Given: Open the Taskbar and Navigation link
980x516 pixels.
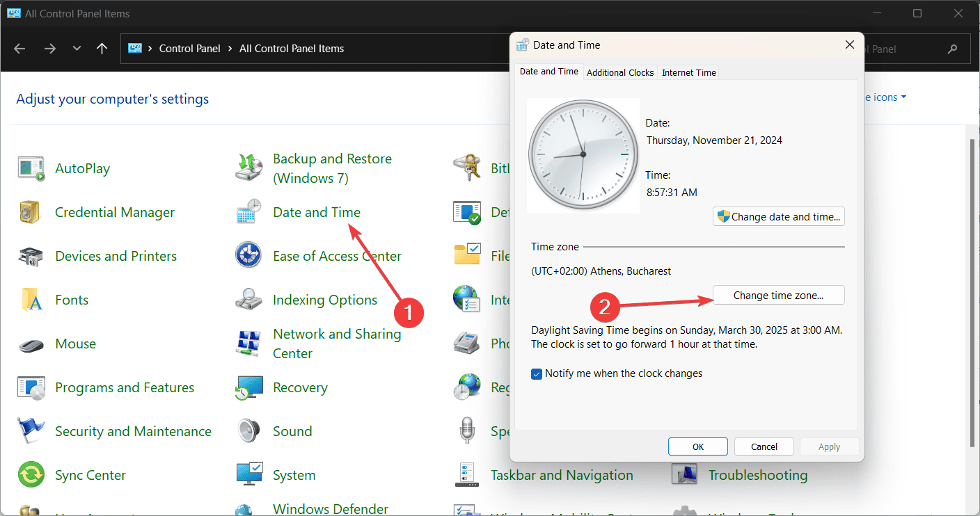Looking at the screenshot, I should (562, 475).
